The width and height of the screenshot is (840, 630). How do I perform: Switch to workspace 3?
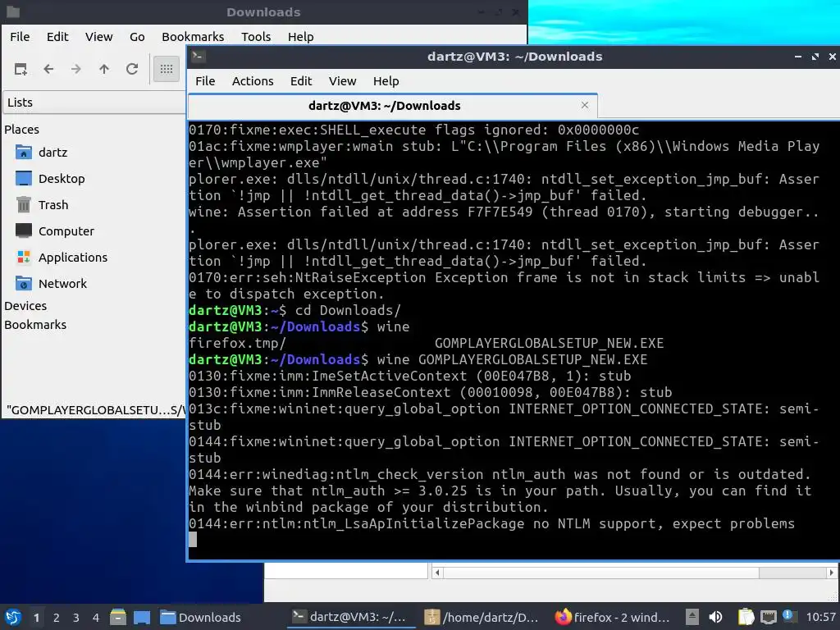(x=75, y=617)
